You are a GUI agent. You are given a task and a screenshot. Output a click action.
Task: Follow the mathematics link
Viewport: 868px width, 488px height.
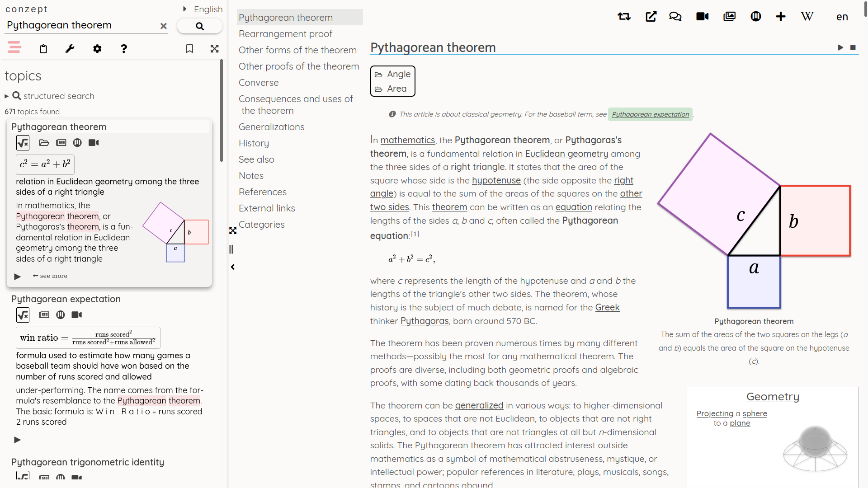407,140
